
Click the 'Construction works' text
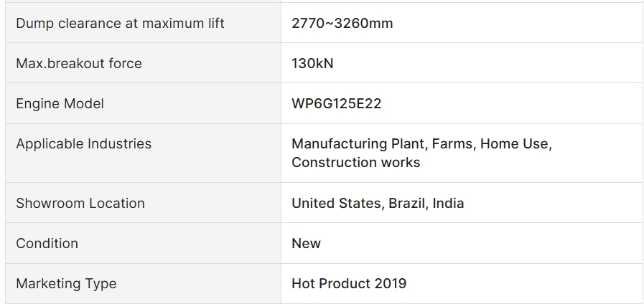pos(355,163)
